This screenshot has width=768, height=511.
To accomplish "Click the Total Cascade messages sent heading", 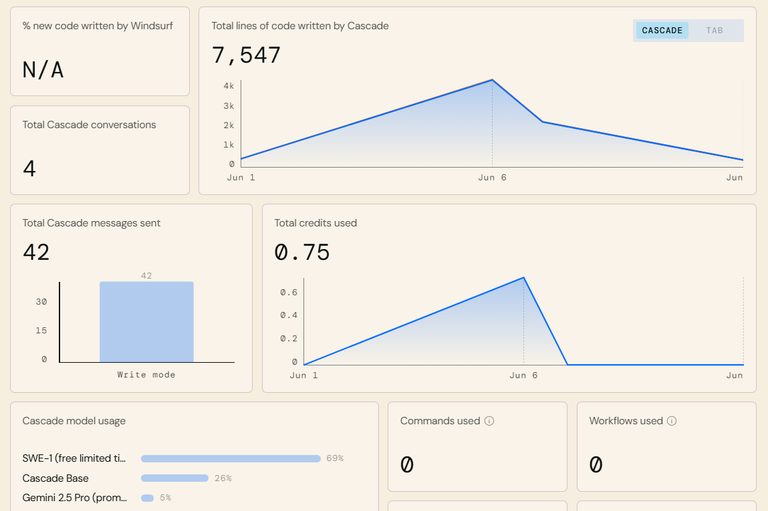I will [91, 223].
